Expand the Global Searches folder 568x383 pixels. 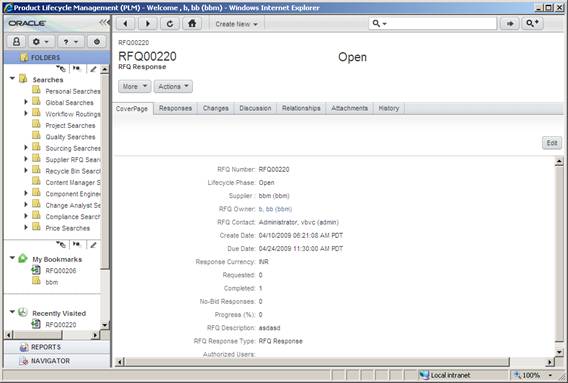pyautogui.click(x=26, y=102)
